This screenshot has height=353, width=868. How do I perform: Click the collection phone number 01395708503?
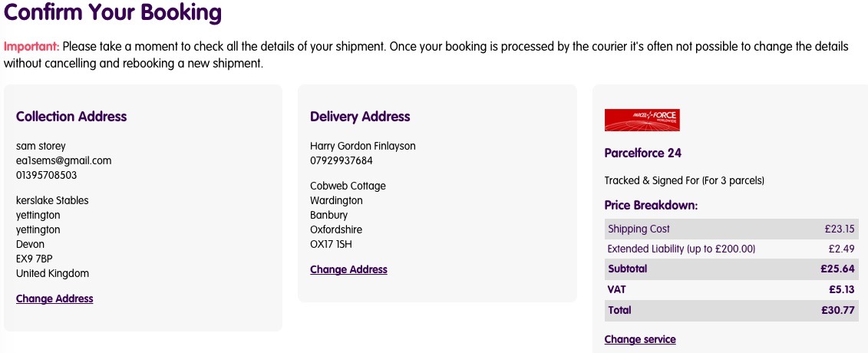click(47, 176)
